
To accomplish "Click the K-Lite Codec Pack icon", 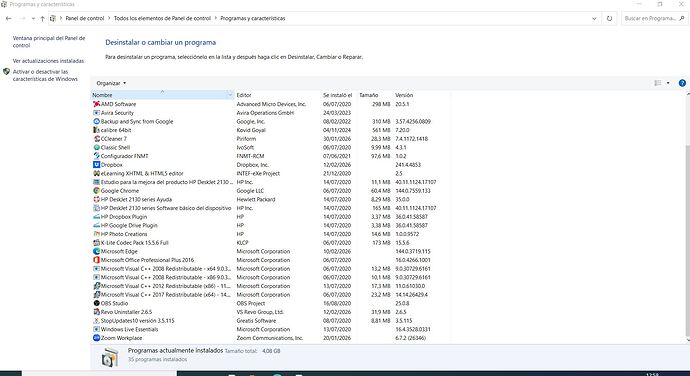I will pyautogui.click(x=96, y=243).
